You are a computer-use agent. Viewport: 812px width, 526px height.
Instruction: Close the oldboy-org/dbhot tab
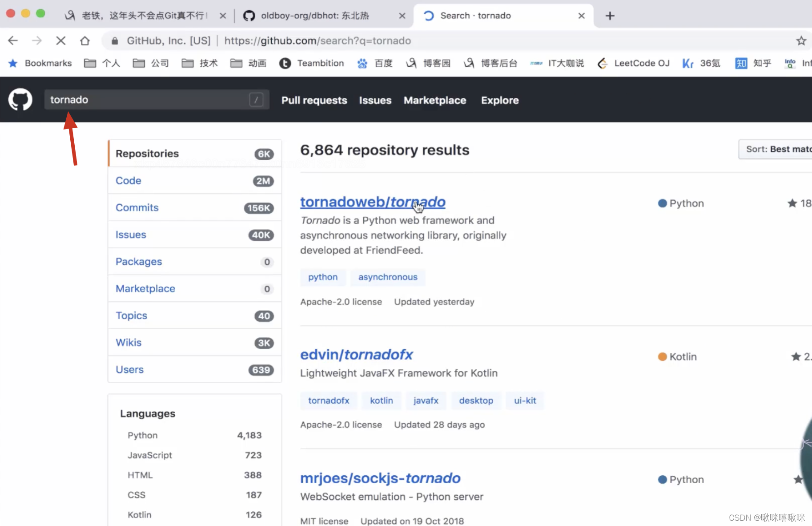[402, 16]
